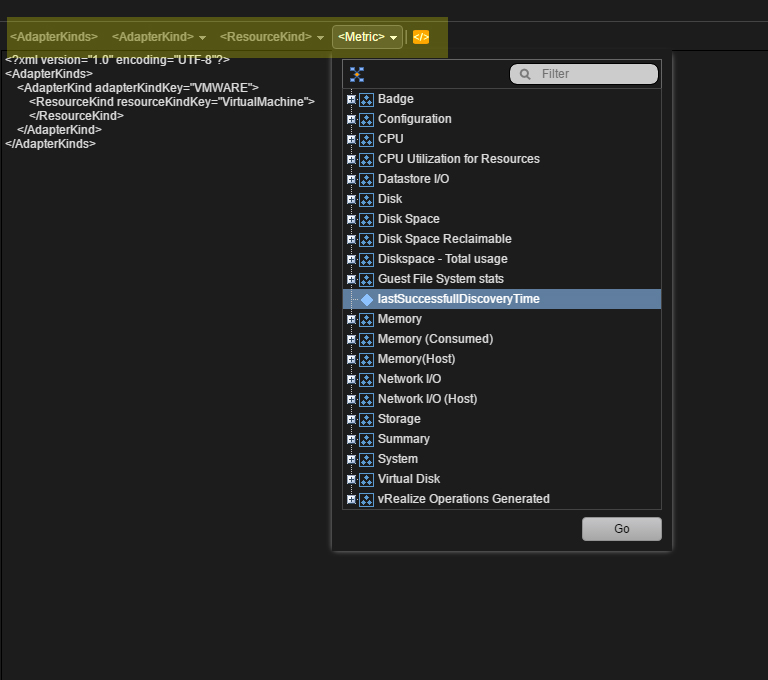Click the magnifier icon in the Filter box
The image size is (768, 680).
click(525, 74)
